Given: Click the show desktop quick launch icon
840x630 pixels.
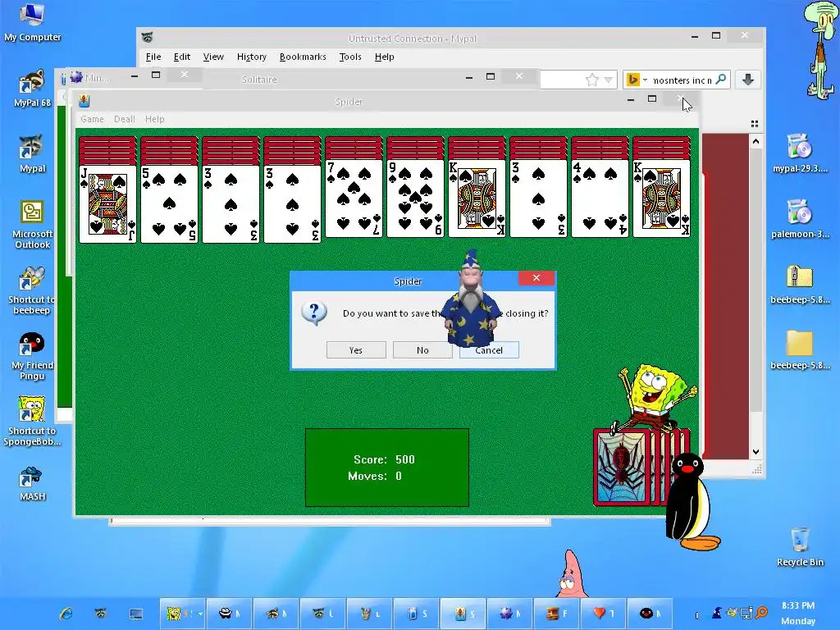Looking at the screenshot, I should (x=136, y=614).
